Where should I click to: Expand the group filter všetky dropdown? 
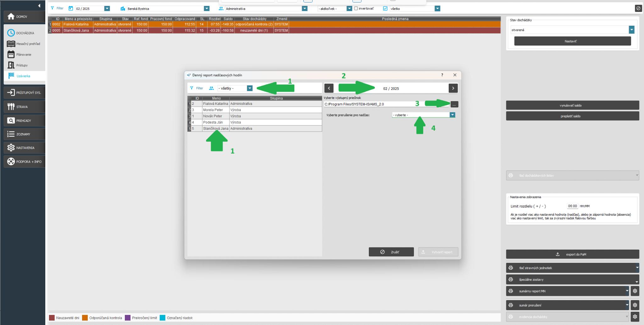click(250, 88)
